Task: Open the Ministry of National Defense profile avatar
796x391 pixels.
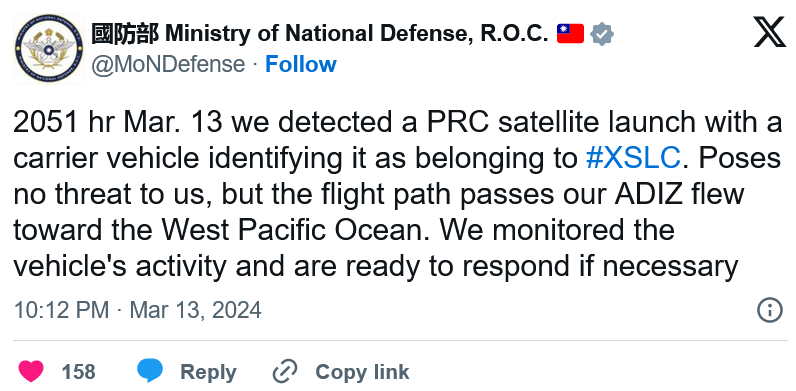Action: tap(49, 49)
